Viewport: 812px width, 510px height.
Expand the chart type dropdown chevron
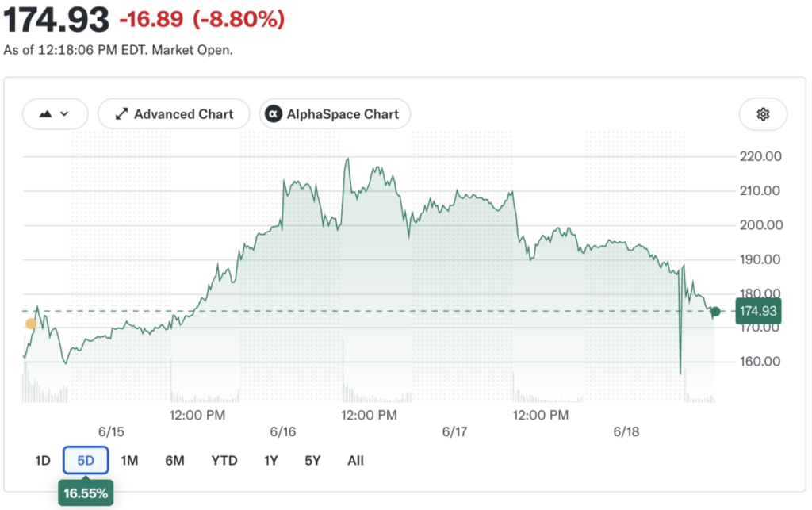click(x=64, y=114)
